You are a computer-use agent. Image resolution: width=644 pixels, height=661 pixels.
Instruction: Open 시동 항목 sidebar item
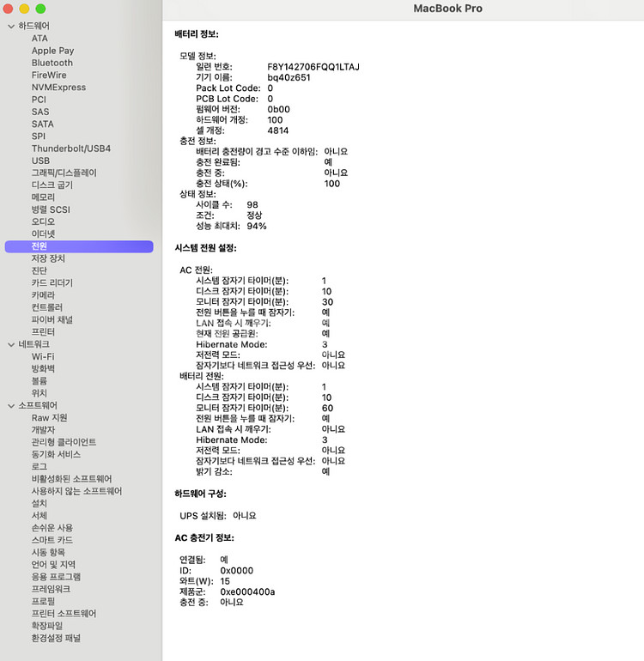48,552
